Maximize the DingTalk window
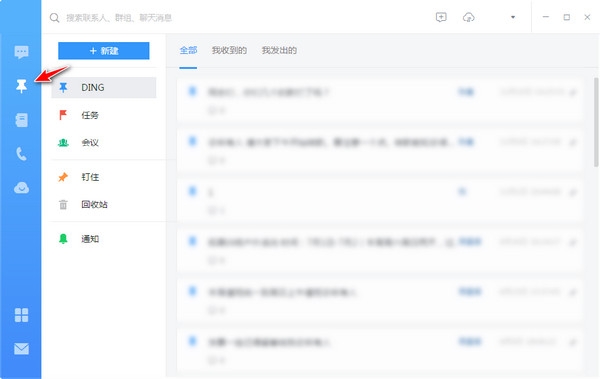This screenshot has height=379, width=600. [567, 17]
